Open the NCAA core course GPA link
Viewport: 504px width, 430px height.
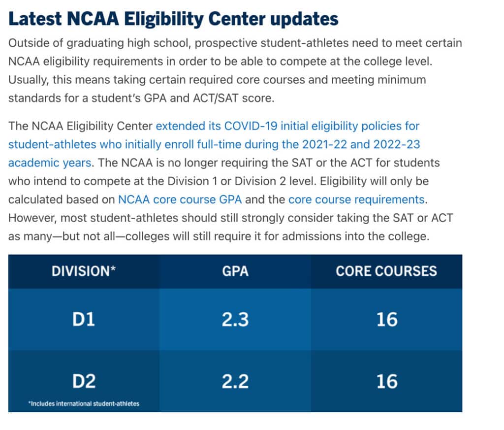[x=180, y=199]
